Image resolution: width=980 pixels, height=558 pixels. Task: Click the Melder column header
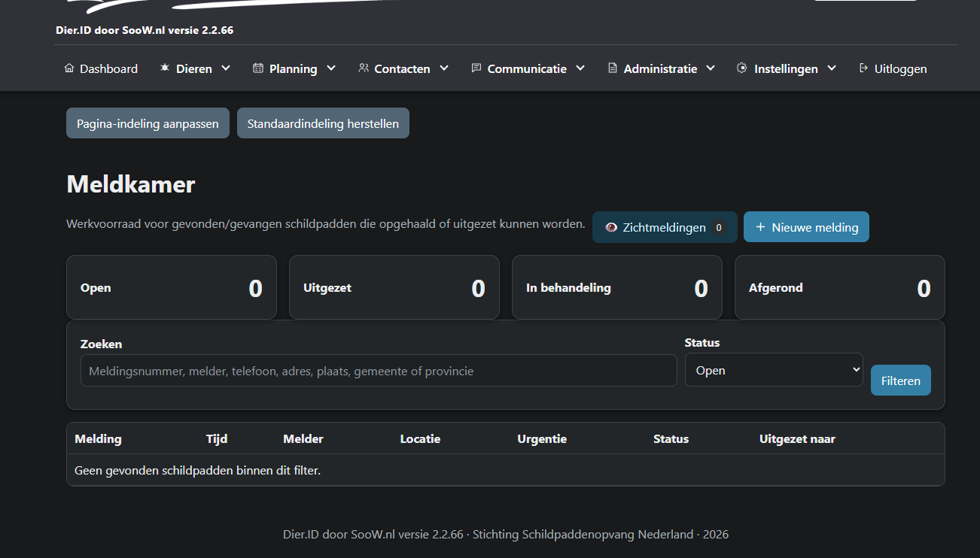303,438
